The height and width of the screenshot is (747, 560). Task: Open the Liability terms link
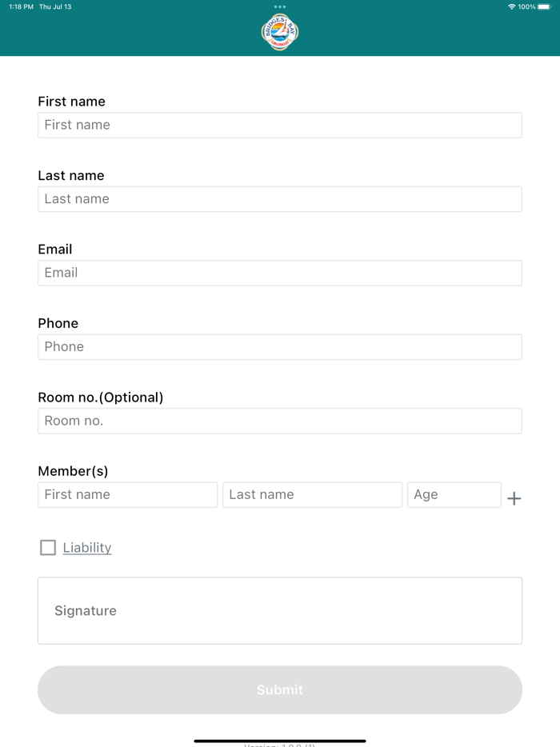[x=87, y=548]
